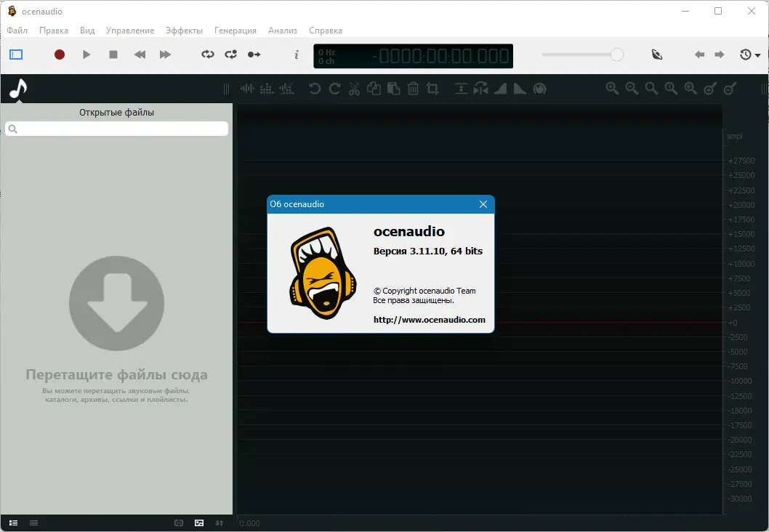Open the Файл menu
This screenshot has height=532, width=769.
[x=17, y=31]
